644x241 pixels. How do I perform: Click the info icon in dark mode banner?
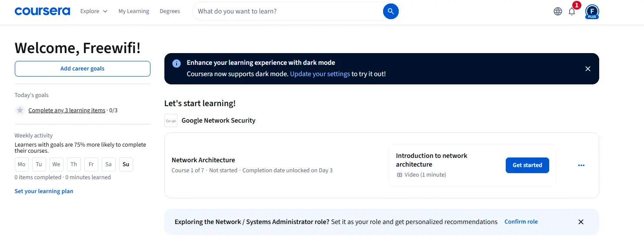[177, 64]
